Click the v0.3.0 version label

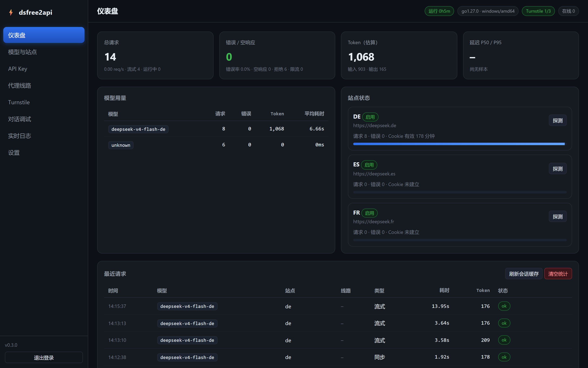11,345
